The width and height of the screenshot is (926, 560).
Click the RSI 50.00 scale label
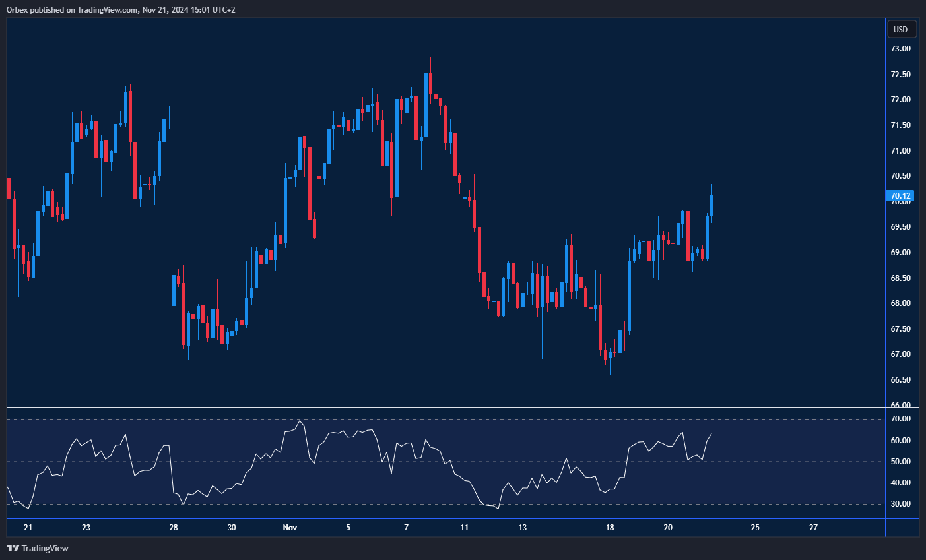click(x=900, y=462)
